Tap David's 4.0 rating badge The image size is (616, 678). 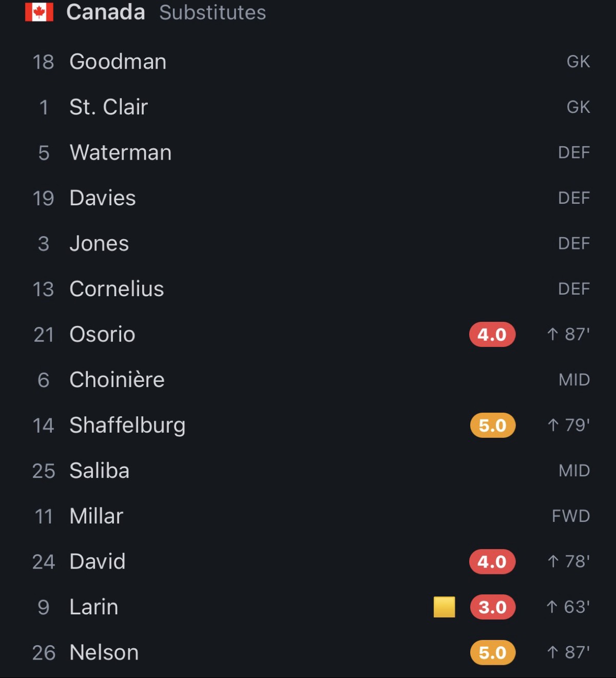coord(492,561)
